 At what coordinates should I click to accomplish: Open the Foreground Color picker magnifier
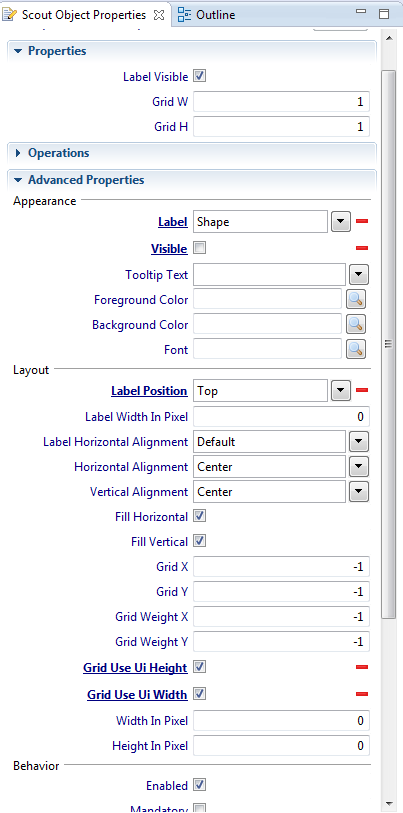click(356, 299)
